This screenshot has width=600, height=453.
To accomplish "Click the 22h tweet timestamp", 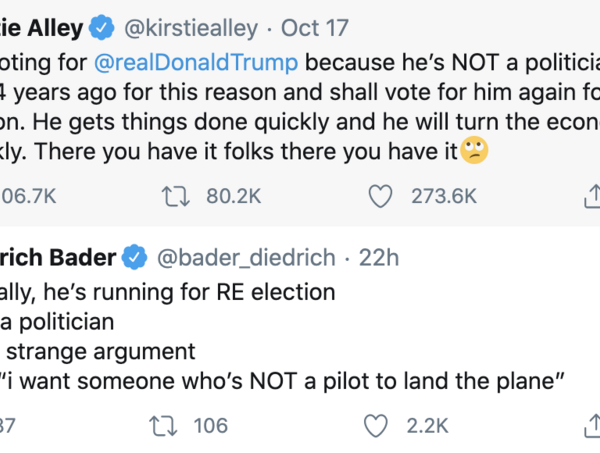I will tap(379, 257).
